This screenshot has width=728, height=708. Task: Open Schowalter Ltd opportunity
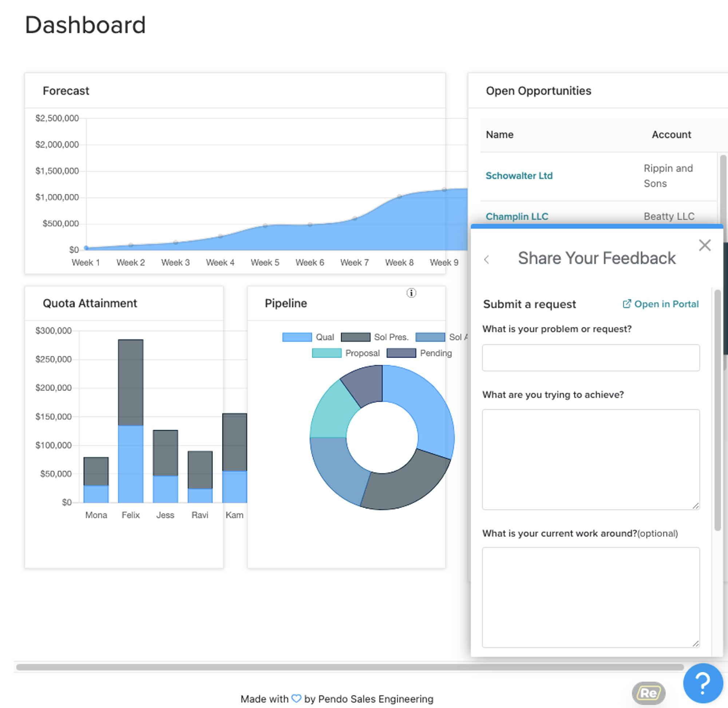coord(519,175)
